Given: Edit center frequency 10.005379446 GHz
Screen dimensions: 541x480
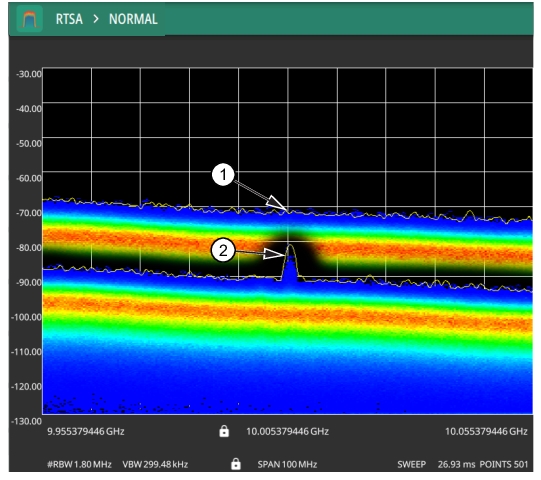Looking at the screenshot, I should coord(287,431).
